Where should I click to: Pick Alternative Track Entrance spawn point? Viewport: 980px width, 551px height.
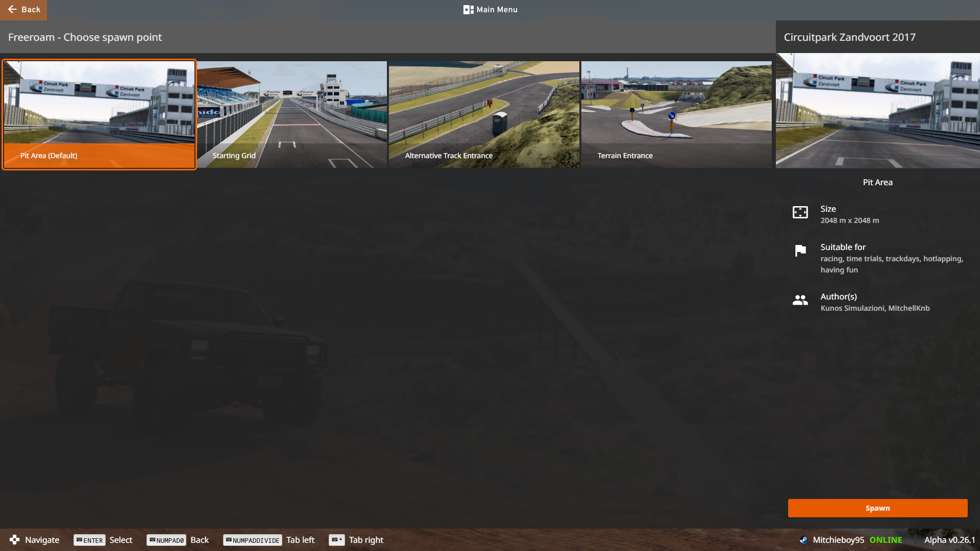484,115
